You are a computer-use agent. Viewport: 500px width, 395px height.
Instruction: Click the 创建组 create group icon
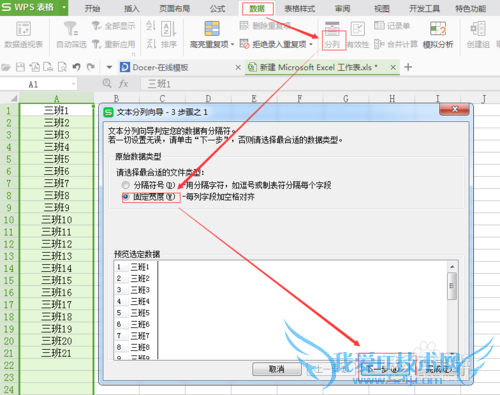tap(478, 29)
